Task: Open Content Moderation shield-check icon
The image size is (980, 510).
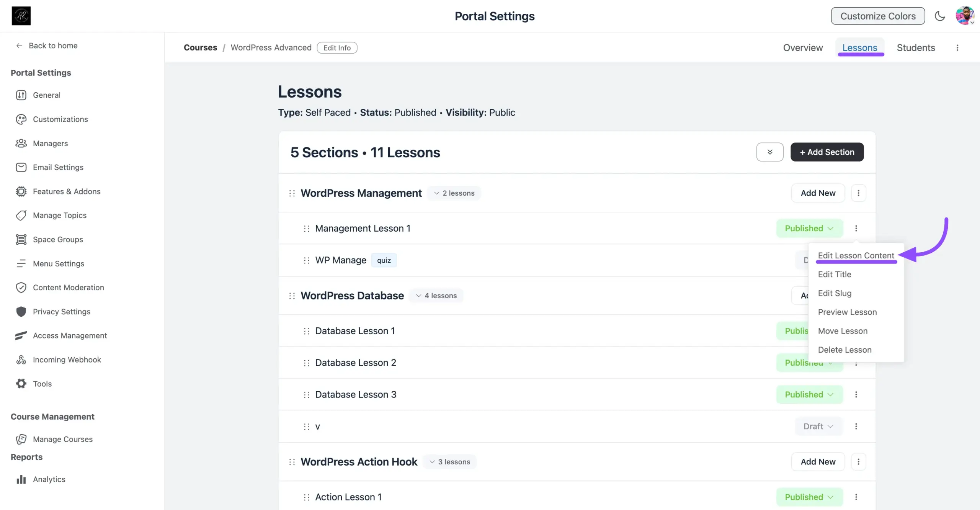Action: 21,288
